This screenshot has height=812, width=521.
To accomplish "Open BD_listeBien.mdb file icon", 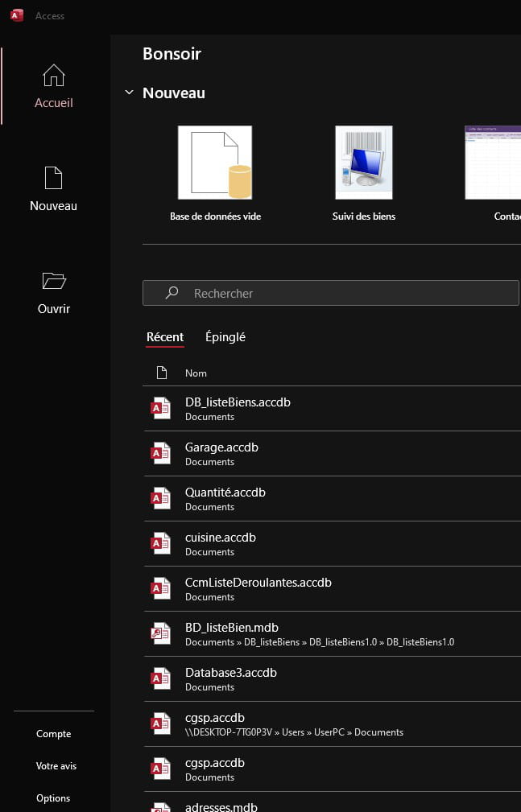I will pyautogui.click(x=161, y=634).
